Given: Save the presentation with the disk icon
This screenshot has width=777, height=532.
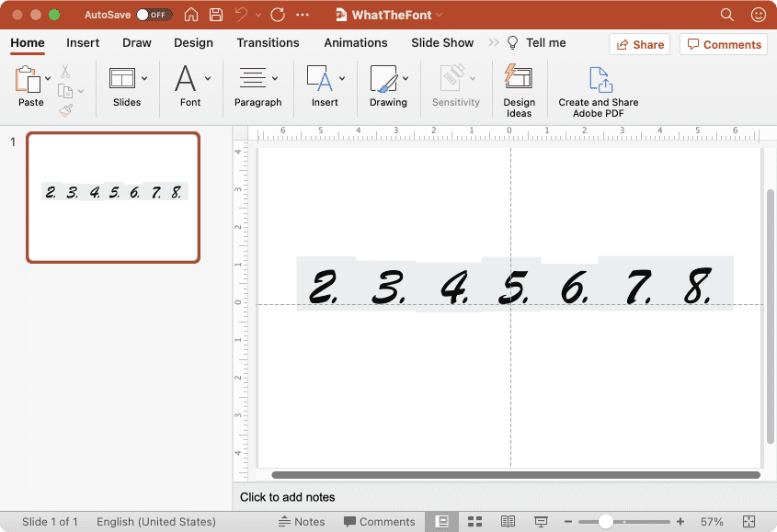Looking at the screenshot, I should tap(216, 16).
